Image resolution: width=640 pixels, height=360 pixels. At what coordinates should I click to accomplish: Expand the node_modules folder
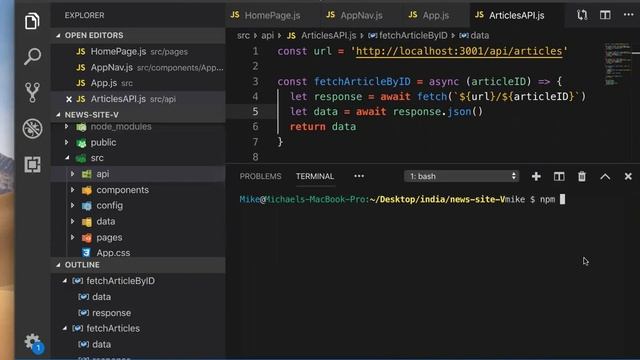click(x=67, y=127)
